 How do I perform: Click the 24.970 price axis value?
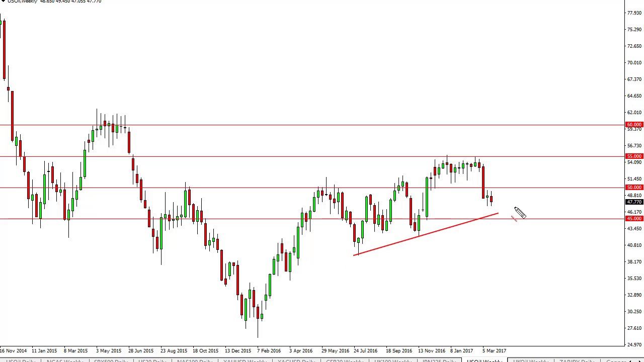(634, 344)
